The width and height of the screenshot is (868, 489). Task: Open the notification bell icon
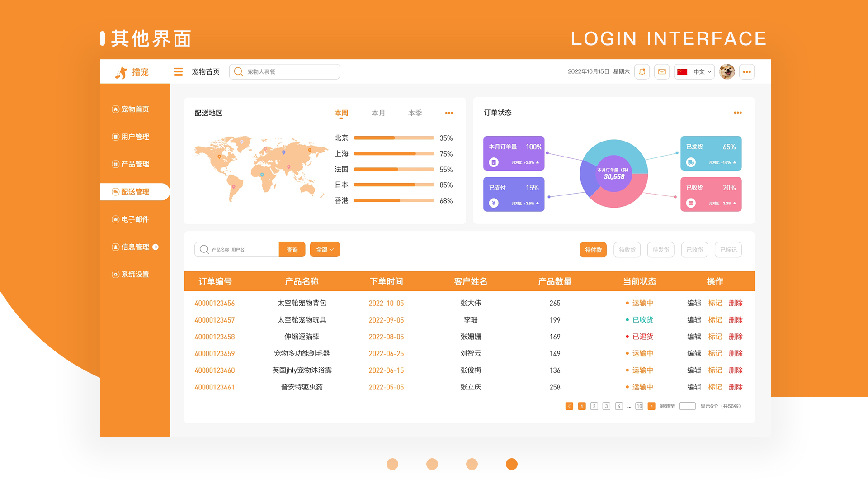pos(642,72)
